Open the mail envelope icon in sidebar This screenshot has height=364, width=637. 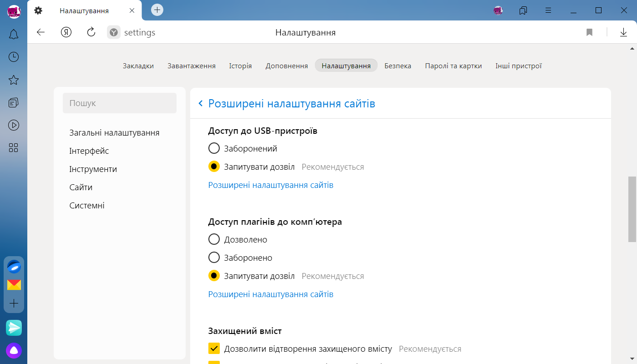pos(14,285)
